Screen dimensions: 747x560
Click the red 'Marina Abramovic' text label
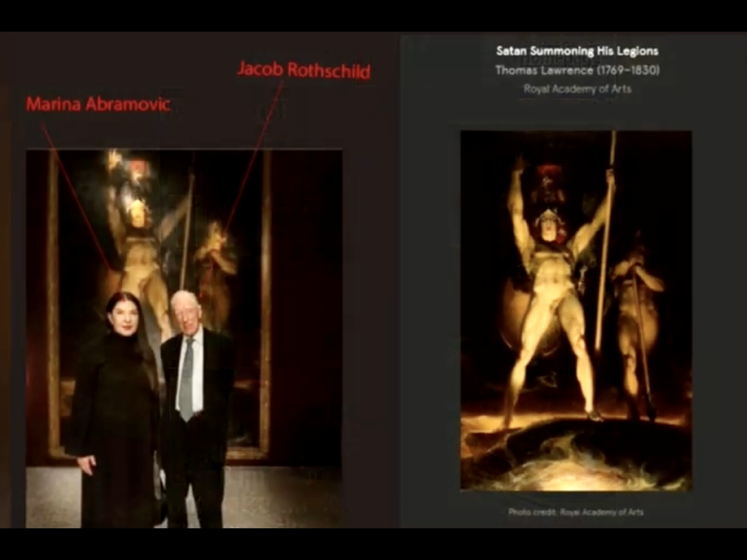click(98, 104)
